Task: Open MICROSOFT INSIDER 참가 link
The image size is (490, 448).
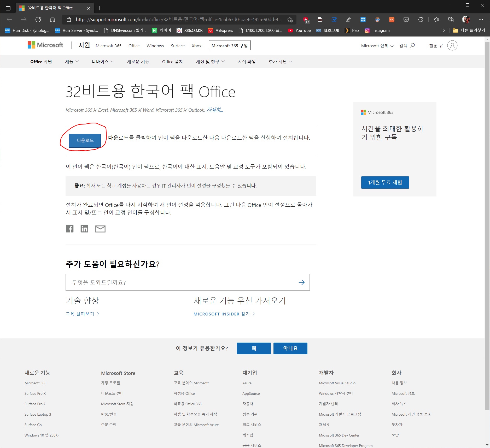Action: pos(224,314)
